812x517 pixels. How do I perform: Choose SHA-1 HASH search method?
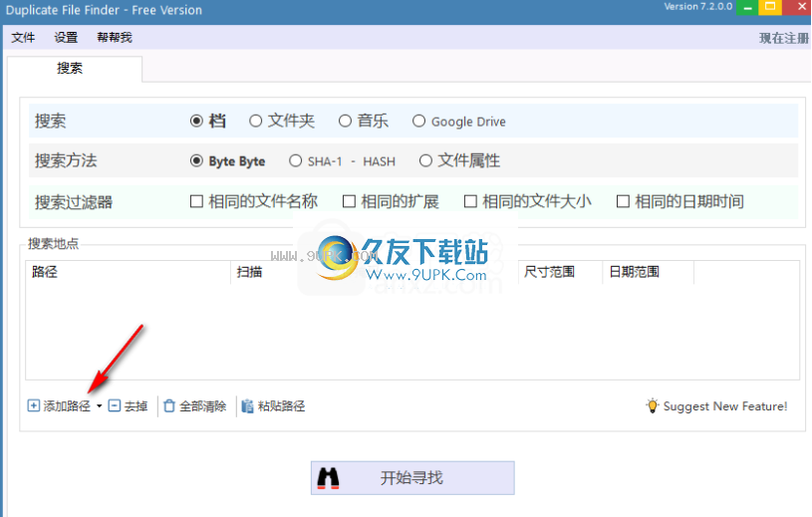295,161
